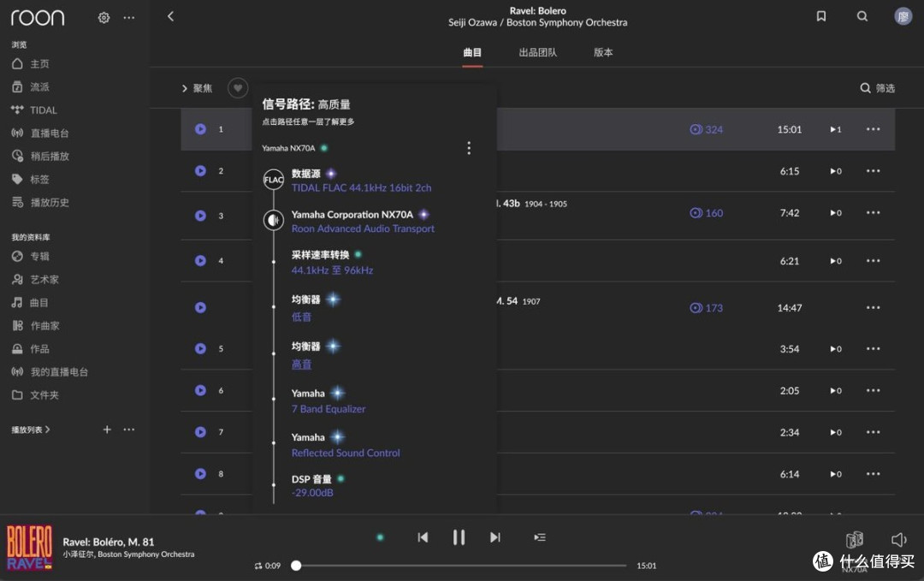Open options menu for the 2:05 track
Viewport: 924px width, 581px height.
pyautogui.click(x=873, y=390)
